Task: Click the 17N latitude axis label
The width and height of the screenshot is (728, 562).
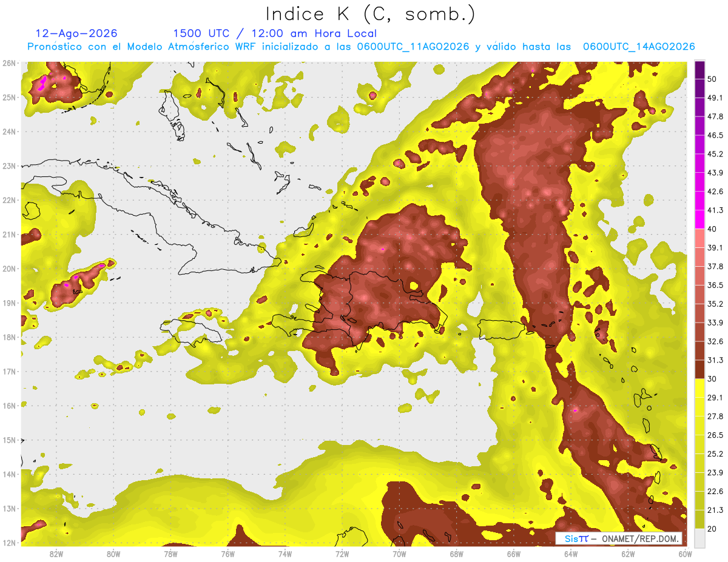Action: pyautogui.click(x=8, y=371)
